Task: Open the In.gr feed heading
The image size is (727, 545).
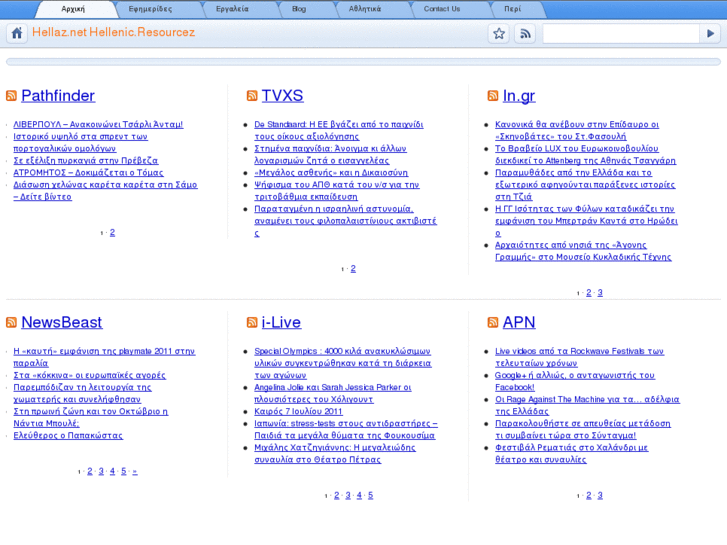Action: [x=519, y=96]
